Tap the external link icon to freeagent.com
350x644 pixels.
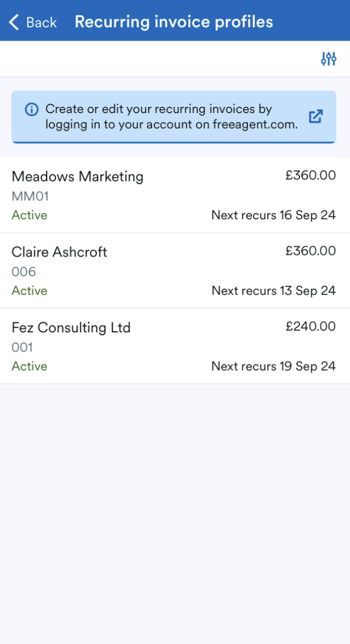click(316, 117)
